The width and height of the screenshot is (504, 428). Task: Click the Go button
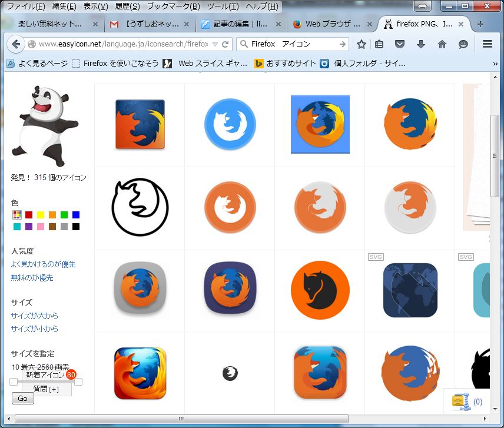[x=22, y=399]
